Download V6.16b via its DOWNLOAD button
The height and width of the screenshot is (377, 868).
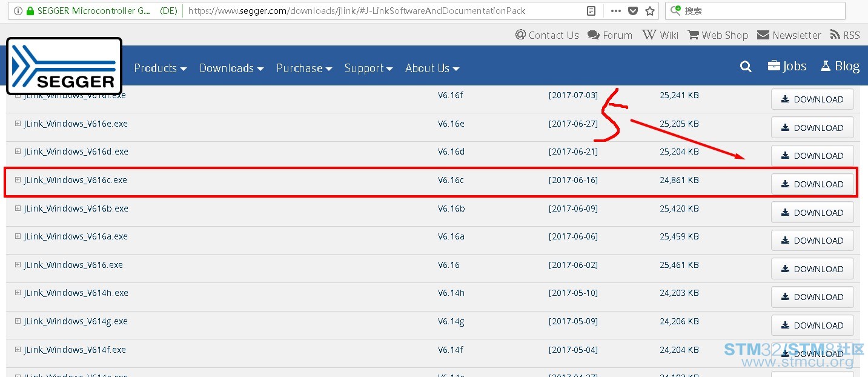(x=812, y=213)
